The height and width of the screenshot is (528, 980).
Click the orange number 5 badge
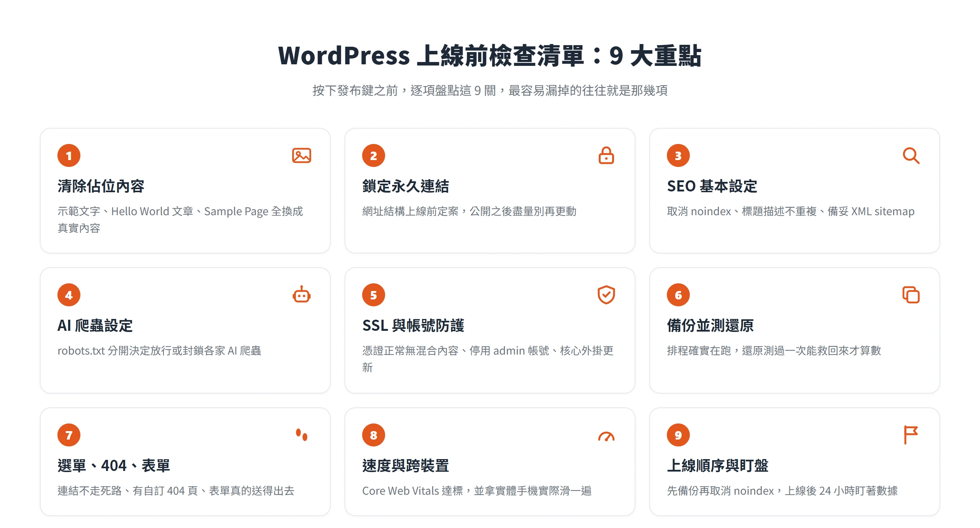click(x=374, y=295)
